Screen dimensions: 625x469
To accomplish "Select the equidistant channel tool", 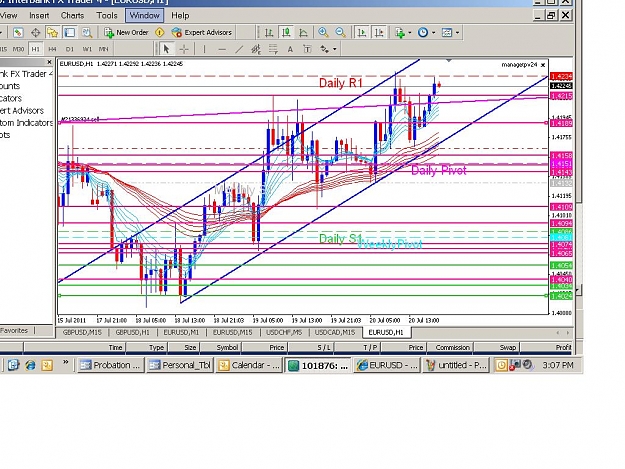I will (x=256, y=49).
